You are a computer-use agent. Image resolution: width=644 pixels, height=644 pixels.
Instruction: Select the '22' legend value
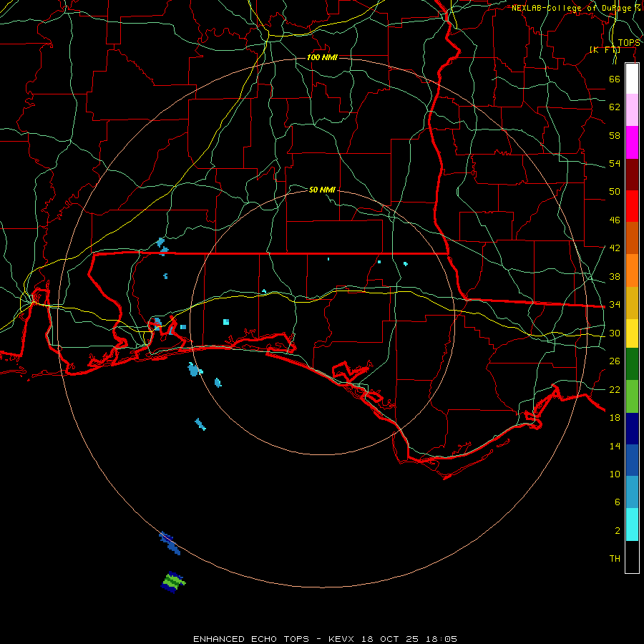pos(615,389)
